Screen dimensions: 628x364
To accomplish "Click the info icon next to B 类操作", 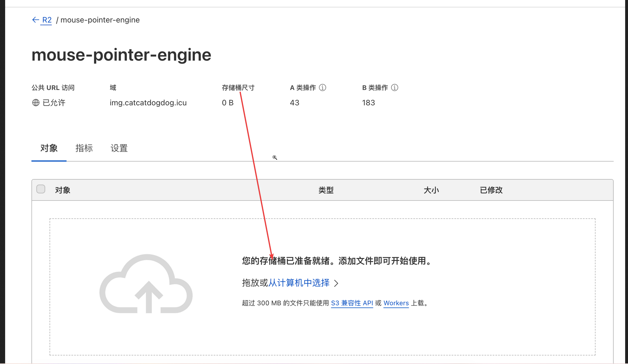I will coord(394,88).
